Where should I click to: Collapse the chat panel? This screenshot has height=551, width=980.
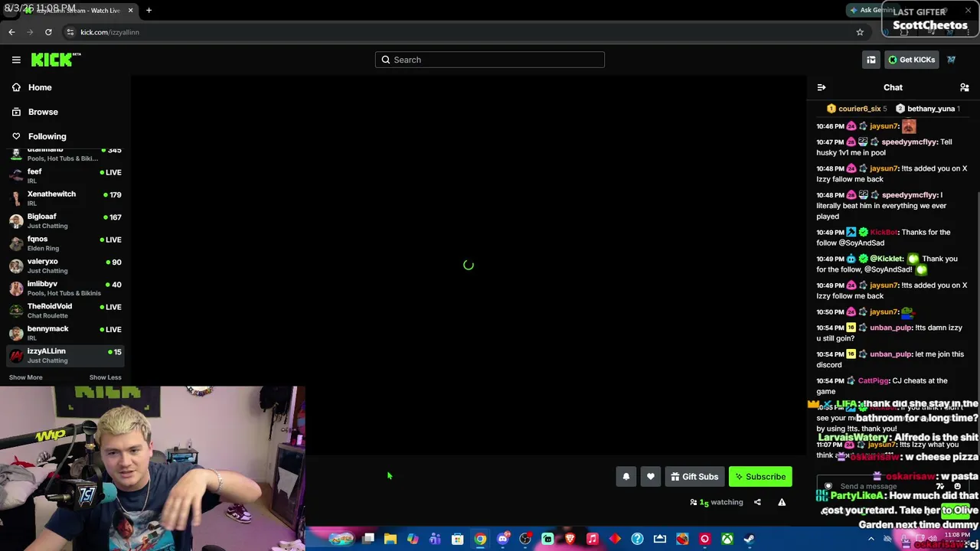point(822,87)
